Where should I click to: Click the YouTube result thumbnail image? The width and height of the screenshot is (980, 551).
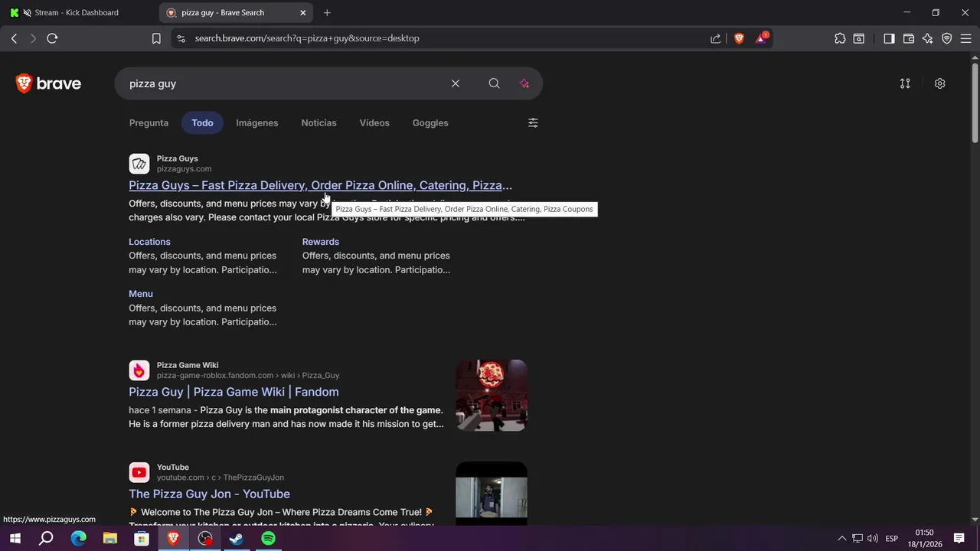click(492, 494)
